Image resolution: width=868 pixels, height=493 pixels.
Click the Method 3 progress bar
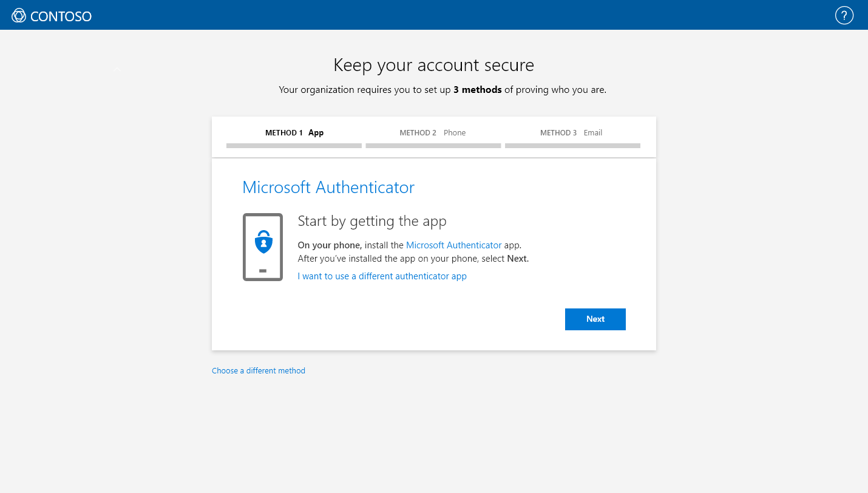tap(572, 146)
